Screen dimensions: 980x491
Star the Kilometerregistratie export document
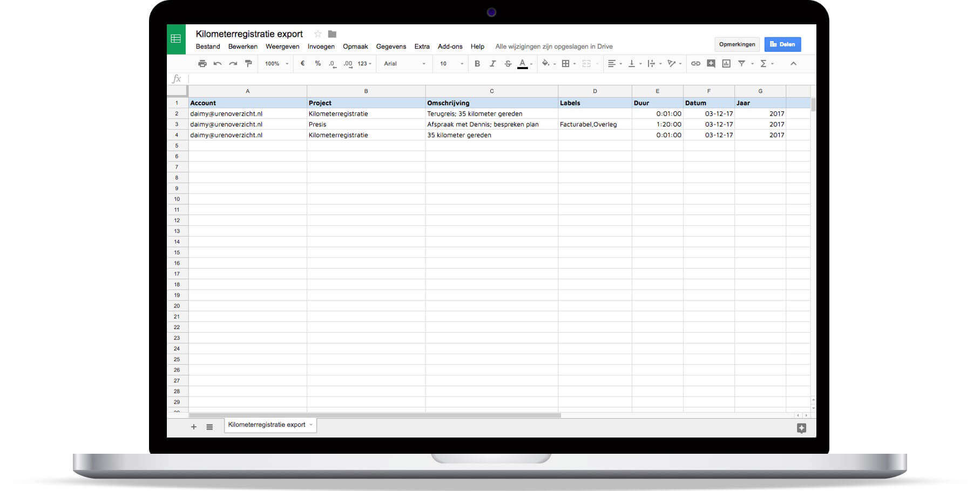click(318, 34)
